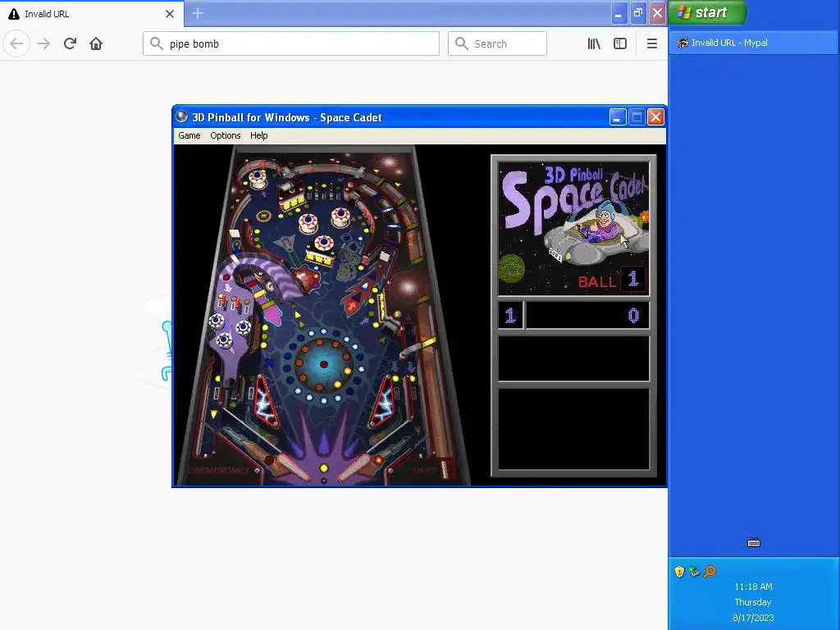Viewport: 840px width, 630px height.
Task: Open the Options menu in 3D Pinball
Action: (225, 135)
